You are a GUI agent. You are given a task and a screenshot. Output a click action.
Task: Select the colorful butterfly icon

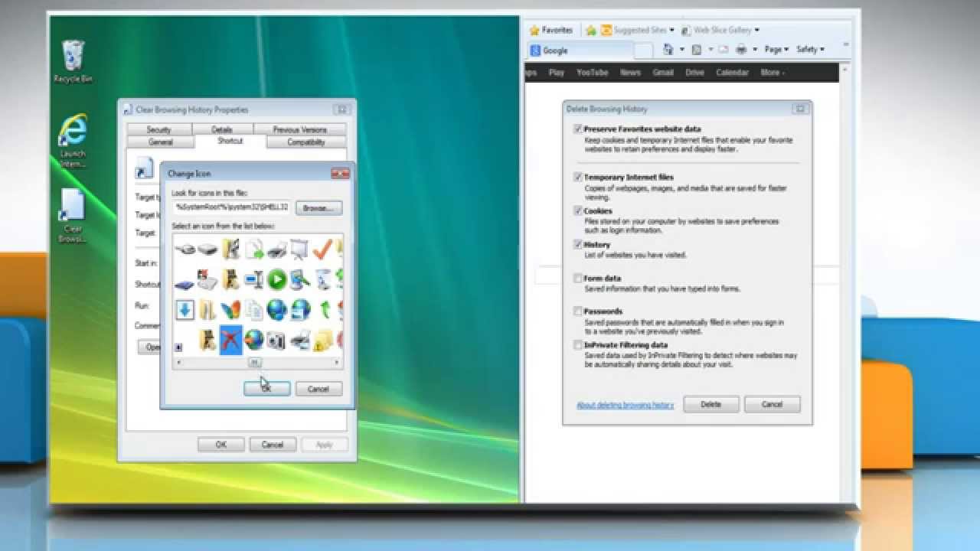pos(230,309)
